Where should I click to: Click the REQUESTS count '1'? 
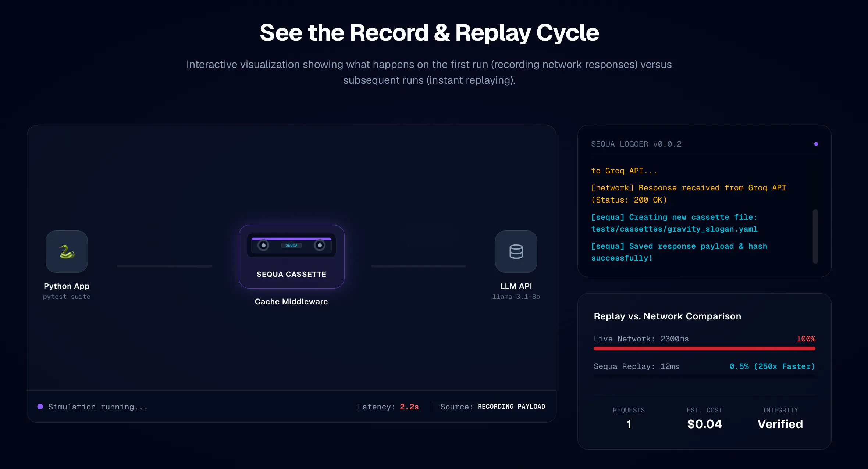(629, 424)
